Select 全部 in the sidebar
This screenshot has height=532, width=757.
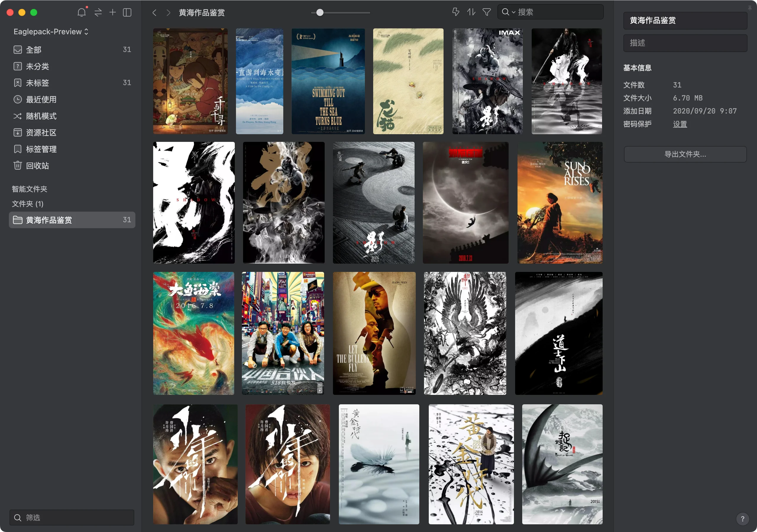tap(72, 49)
